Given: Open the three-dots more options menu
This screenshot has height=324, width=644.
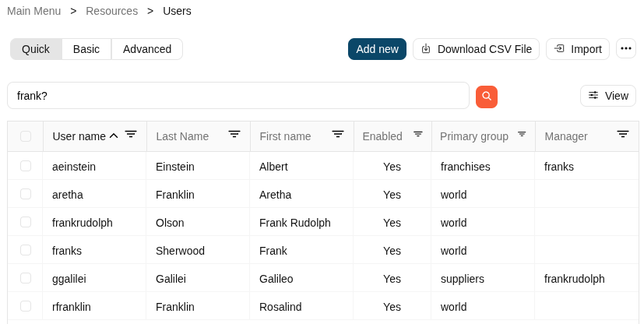Looking at the screenshot, I should pyautogui.click(x=625, y=49).
